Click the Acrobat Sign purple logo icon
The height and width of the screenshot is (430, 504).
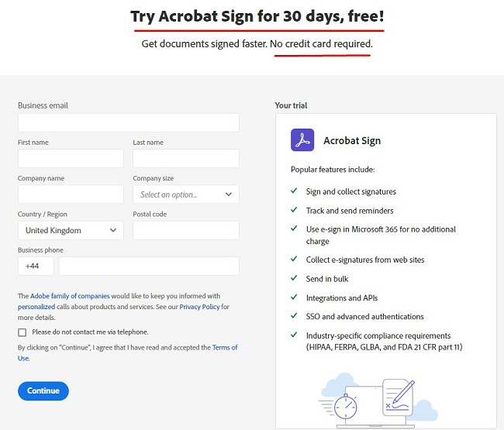(x=302, y=140)
